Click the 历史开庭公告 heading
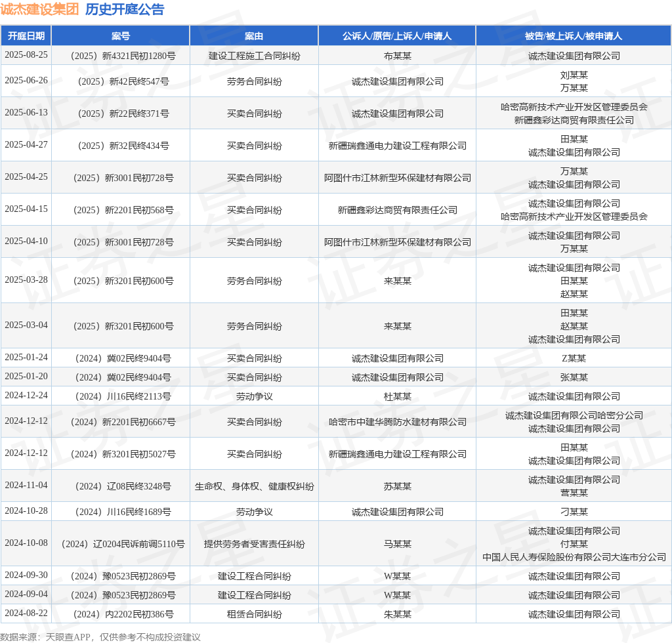 click(x=125, y=9)
